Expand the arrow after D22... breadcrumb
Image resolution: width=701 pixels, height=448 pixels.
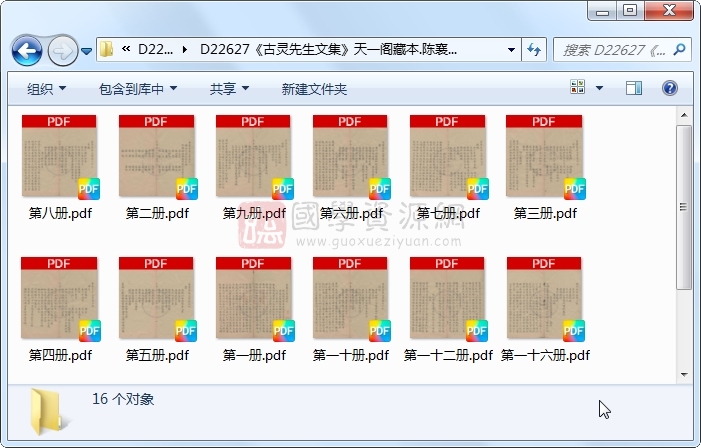185,50
